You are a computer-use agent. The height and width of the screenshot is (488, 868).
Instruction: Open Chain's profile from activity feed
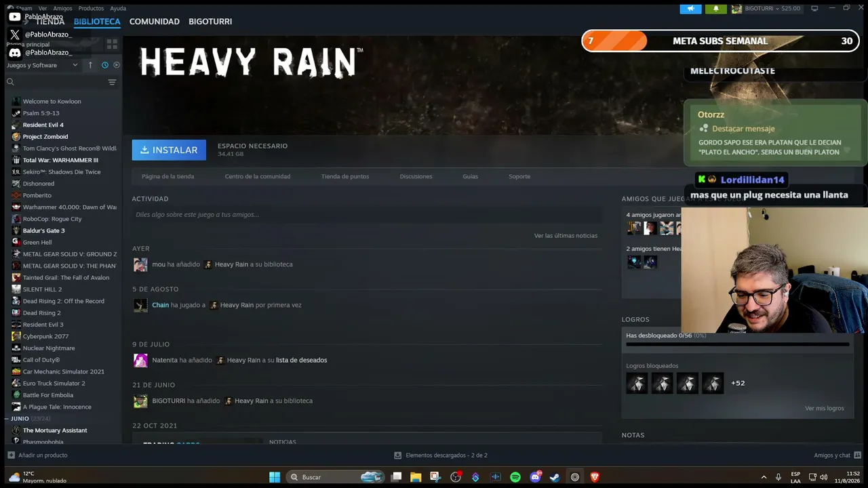click(x=161, y=305)
